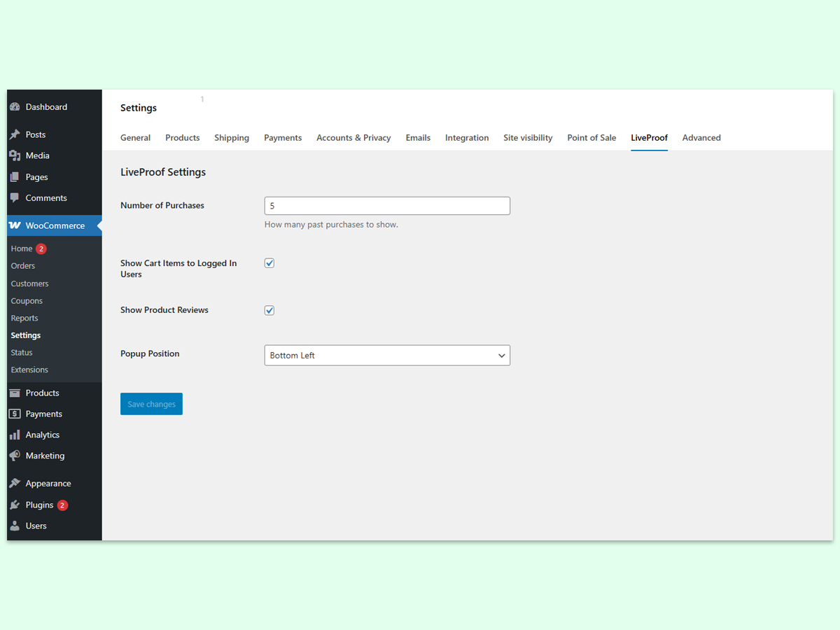Screen dimensions: 840x630
Task: Select the LiveProof tab
Action: (649, 138)
